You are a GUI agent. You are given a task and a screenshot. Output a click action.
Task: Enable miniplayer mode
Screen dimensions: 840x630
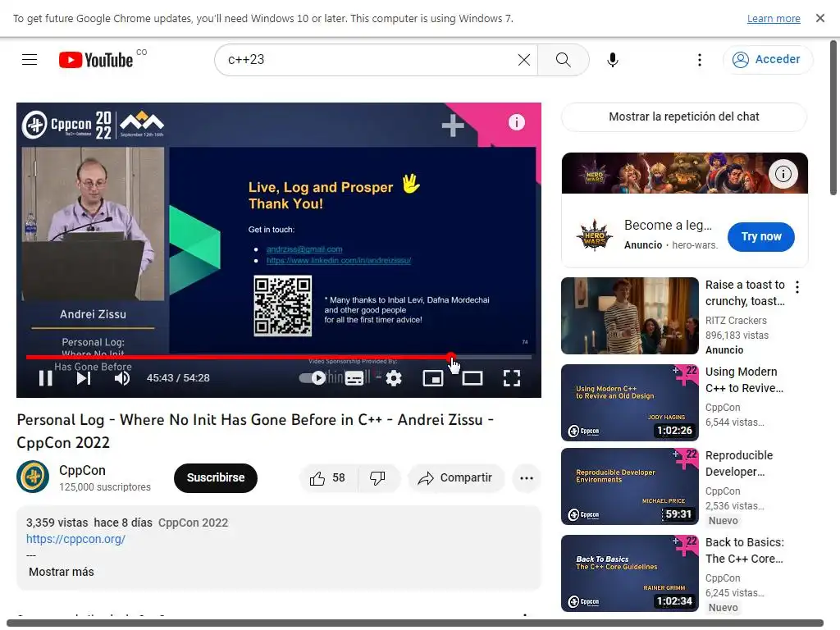(x=433, y=378)
